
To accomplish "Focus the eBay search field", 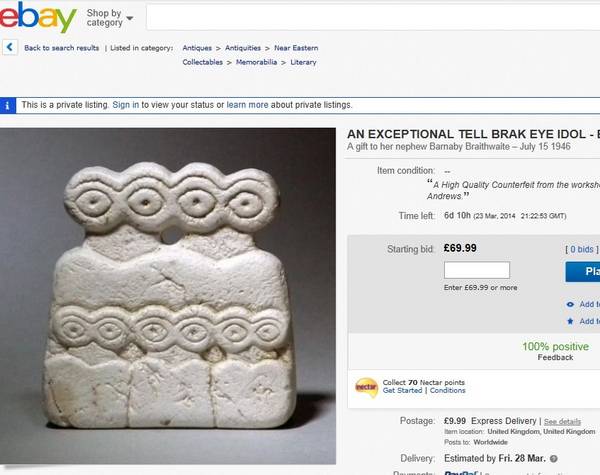I will coord(373,17).
